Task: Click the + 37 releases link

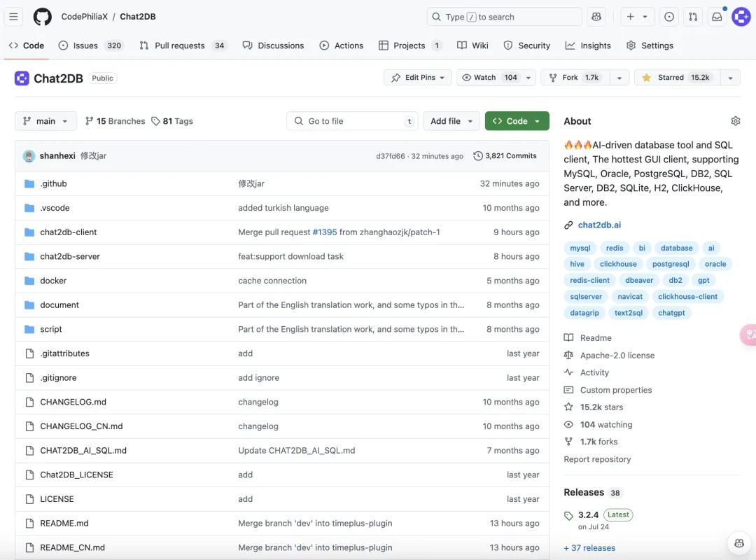Action: pyautogui.click(x=589, y=548)
